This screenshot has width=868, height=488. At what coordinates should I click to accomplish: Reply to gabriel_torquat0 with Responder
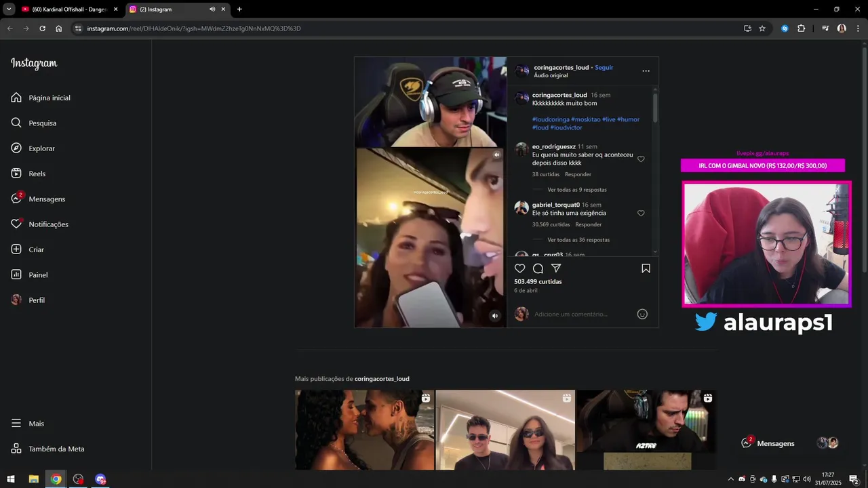coord(589,224)
